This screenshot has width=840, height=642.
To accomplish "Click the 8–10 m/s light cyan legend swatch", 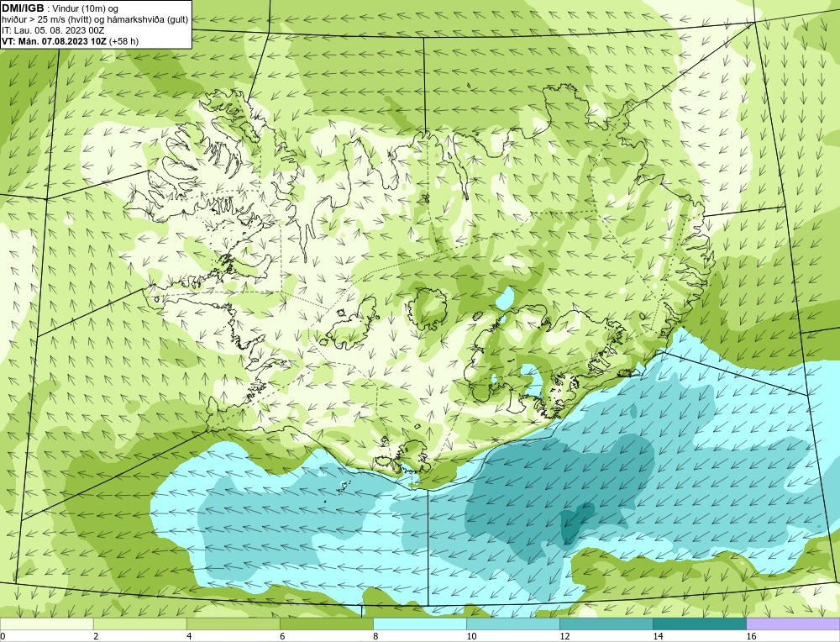I will pyautogui.click(x=419, y=624).
